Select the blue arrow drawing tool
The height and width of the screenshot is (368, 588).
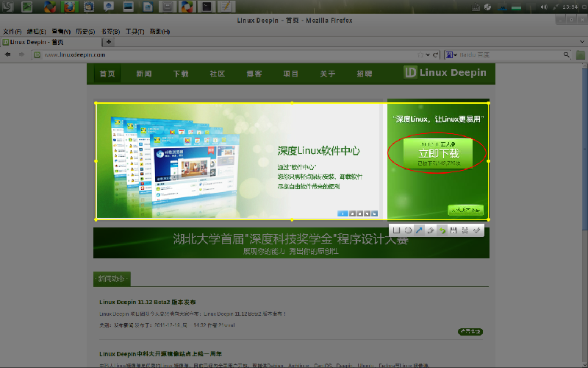419,230
